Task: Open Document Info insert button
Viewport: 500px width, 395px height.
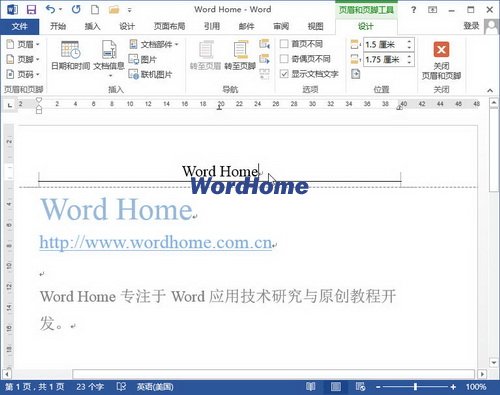Action: (109, 59)
